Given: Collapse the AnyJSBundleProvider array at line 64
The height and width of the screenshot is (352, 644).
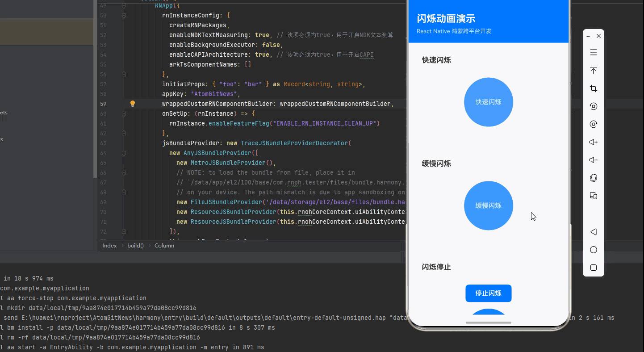Looking at the screenshot, I should [124, 153].
